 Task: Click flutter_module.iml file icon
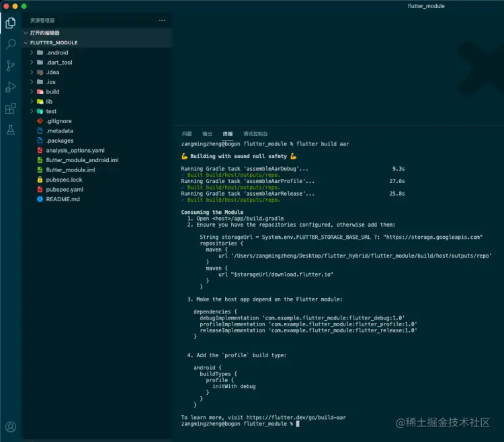pyautogui.click(x=40, y=170)
